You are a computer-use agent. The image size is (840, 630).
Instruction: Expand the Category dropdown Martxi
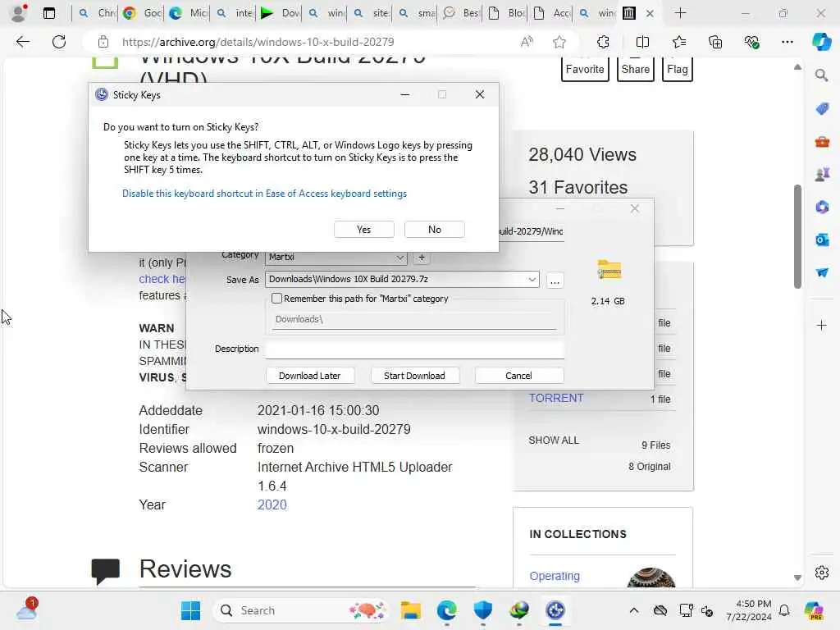(399, 258)
